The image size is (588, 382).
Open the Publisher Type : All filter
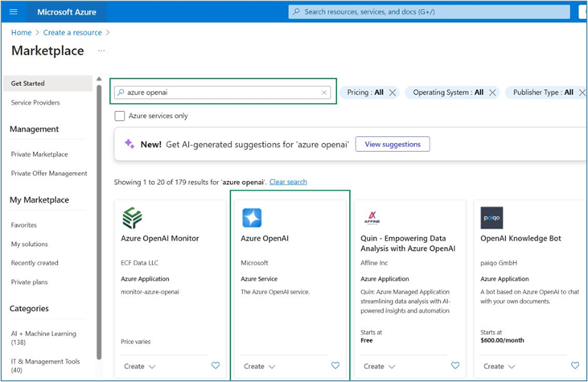click(543, 92)
